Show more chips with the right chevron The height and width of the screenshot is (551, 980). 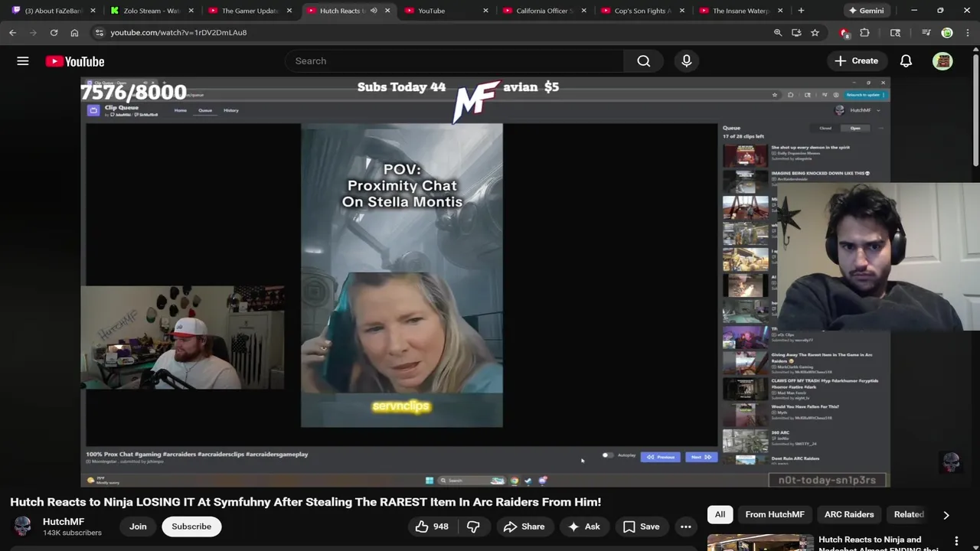(x=946, y=515)
